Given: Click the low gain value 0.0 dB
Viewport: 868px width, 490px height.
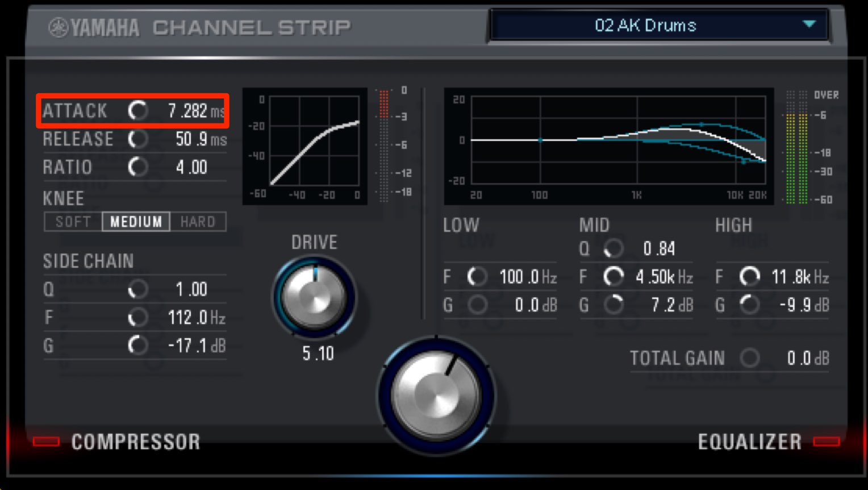Looking at the screenshot, I should [x=536, y=305].
